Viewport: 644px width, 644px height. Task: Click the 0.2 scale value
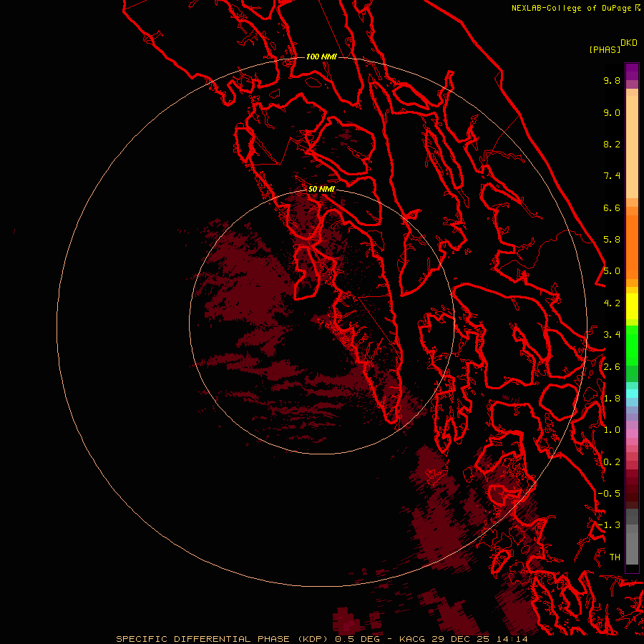click(612, 462)
